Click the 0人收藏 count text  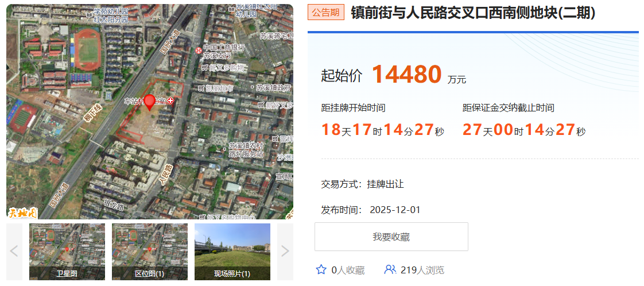coord(348,270)
